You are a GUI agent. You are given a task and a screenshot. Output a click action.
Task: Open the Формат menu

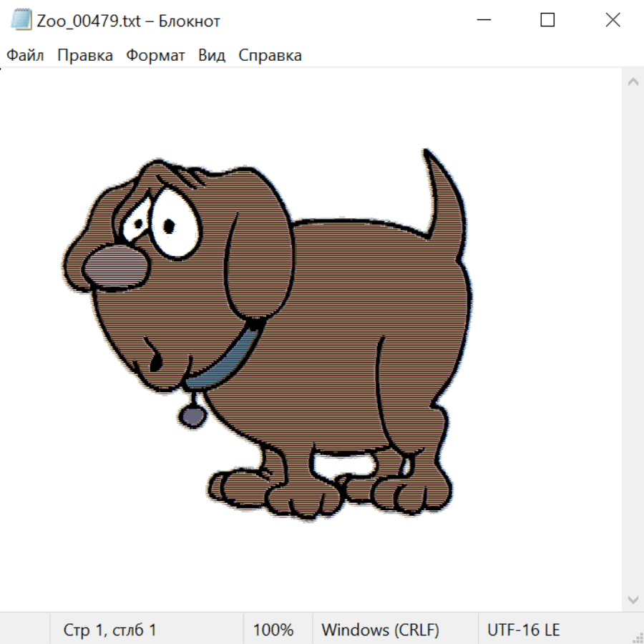click(x=155, y=56)
